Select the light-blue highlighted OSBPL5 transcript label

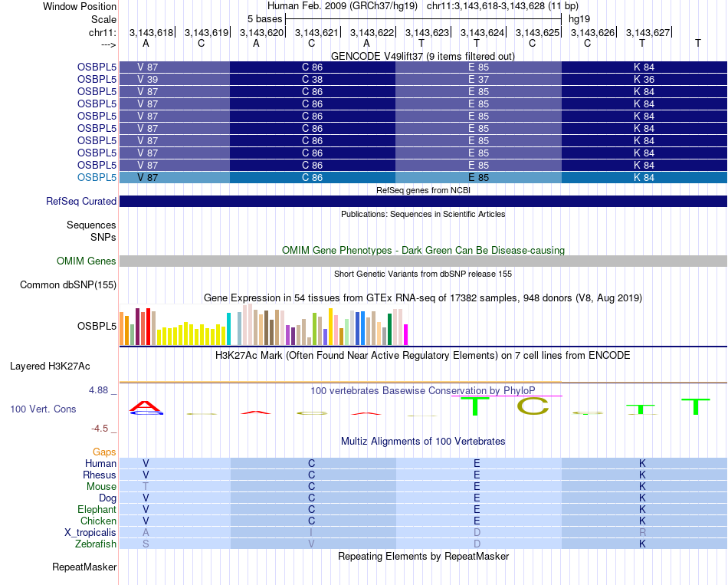pyautogui.click(x=97, y=178)
